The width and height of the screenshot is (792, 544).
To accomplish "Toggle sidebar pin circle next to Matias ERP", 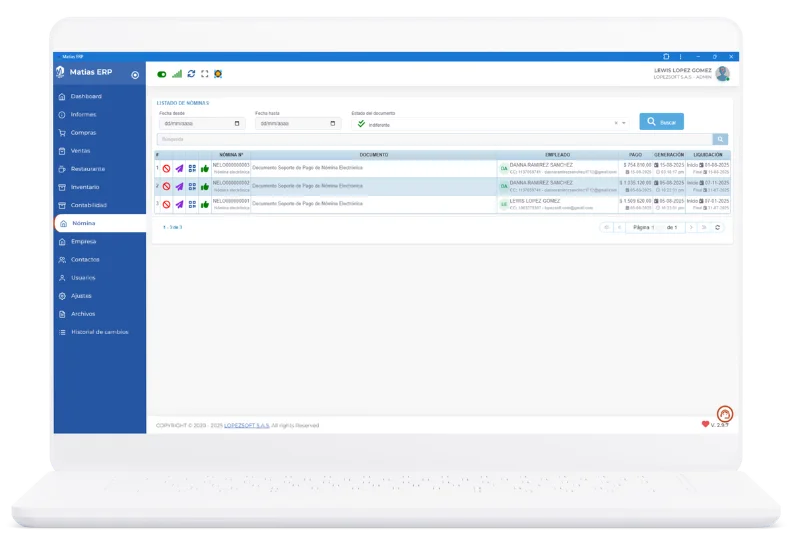I will (x=135, y=75).
